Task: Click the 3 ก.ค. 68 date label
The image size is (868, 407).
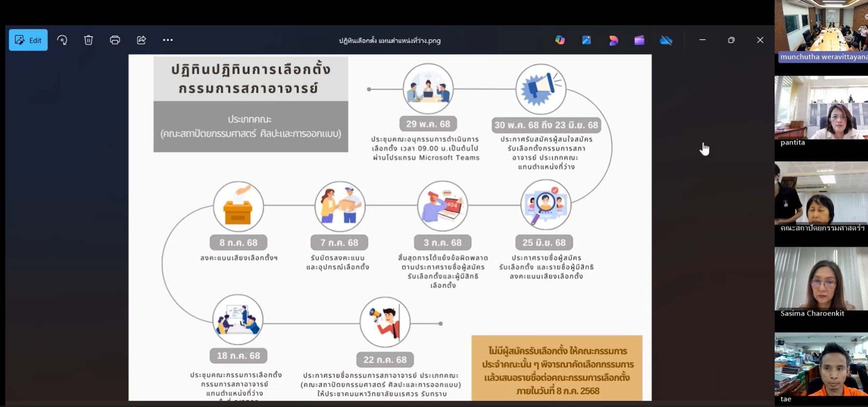Action: pyautogui.click(x=443, y=242)
